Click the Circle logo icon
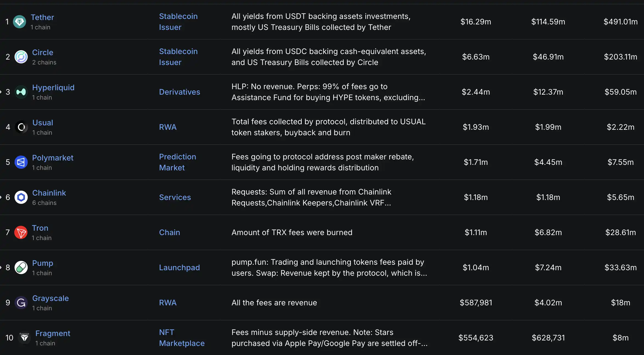This screenshot has height=355, width=644. coord(21,57)
